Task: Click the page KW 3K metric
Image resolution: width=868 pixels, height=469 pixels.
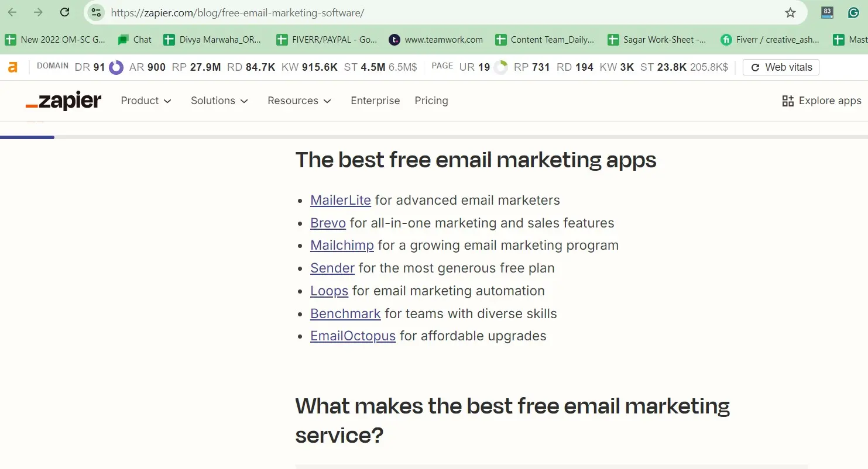Action: click(x=617, y=67)
